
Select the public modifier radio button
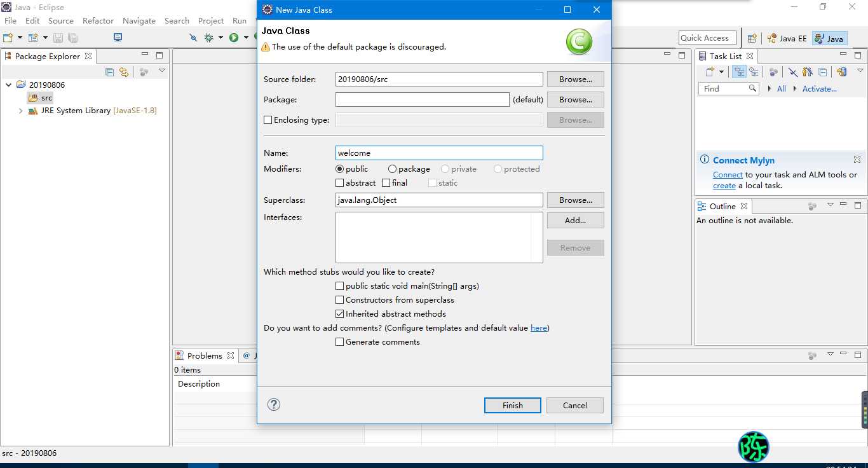click(340, 169)
